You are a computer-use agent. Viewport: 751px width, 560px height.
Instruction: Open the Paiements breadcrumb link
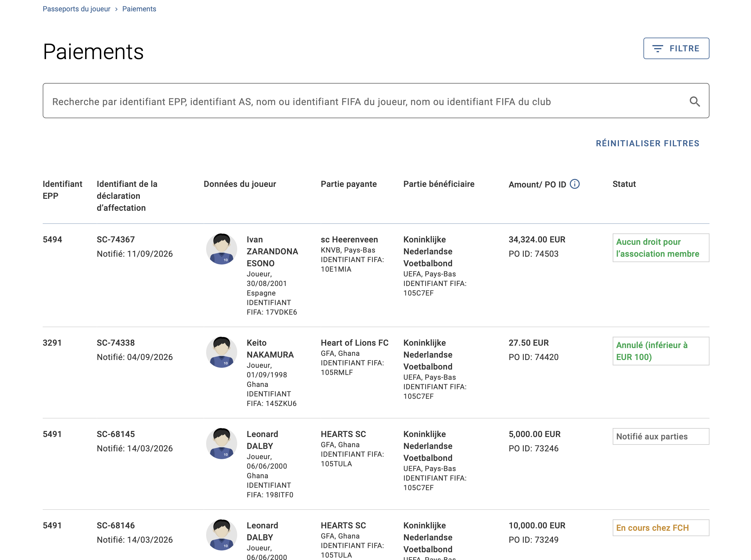pos(139,9)
